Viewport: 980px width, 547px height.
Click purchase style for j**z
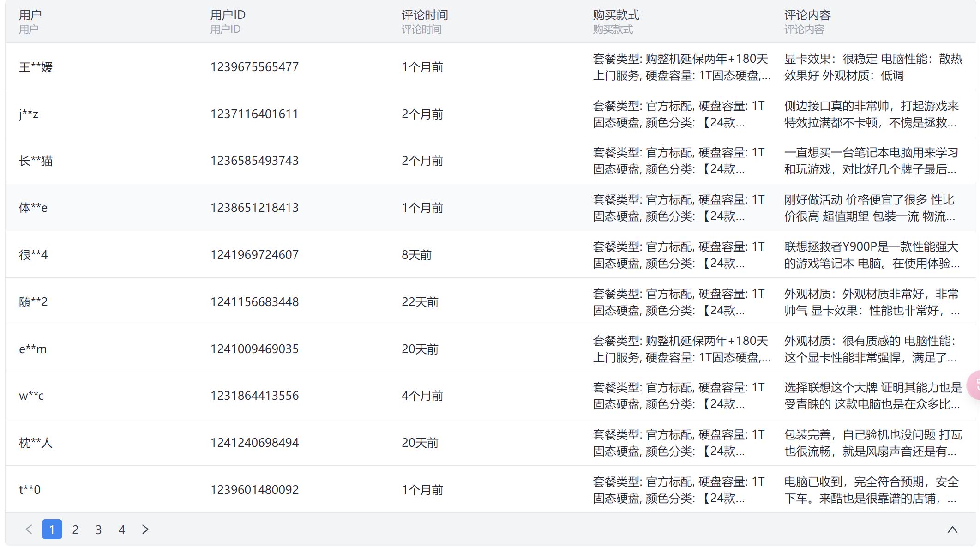tap(679, 114)
